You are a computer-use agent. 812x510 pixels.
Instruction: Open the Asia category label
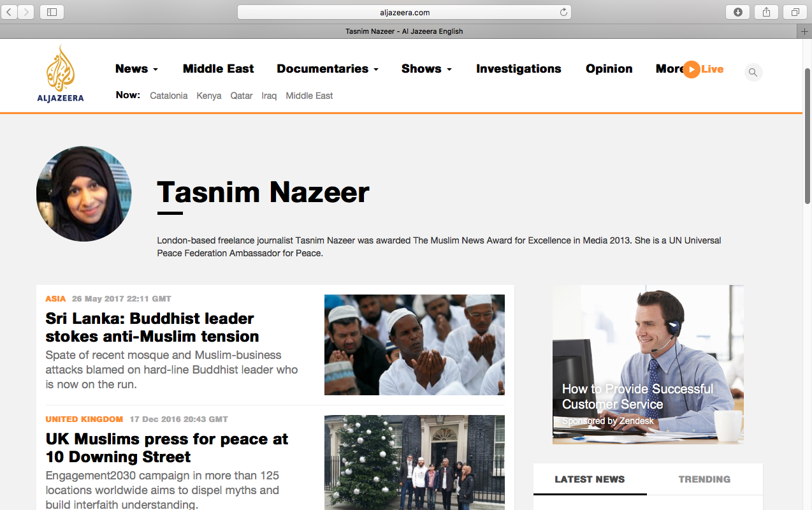tap(55, 299)
